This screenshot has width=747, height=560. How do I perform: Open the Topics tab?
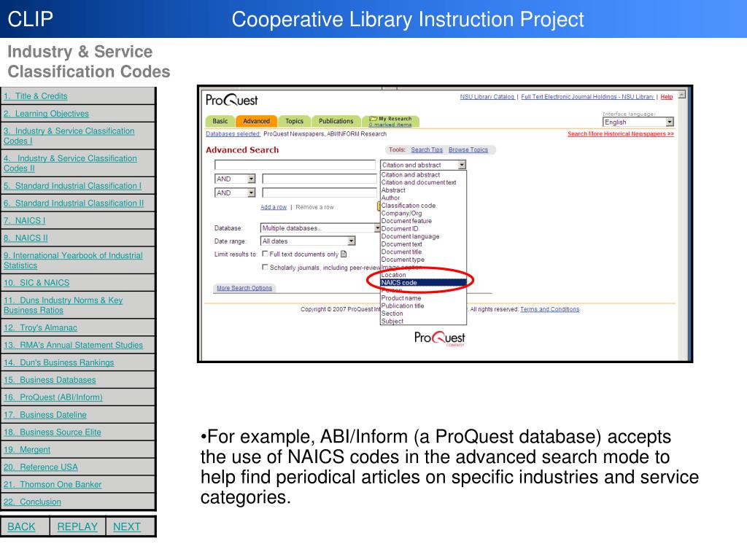coord(295,122)
